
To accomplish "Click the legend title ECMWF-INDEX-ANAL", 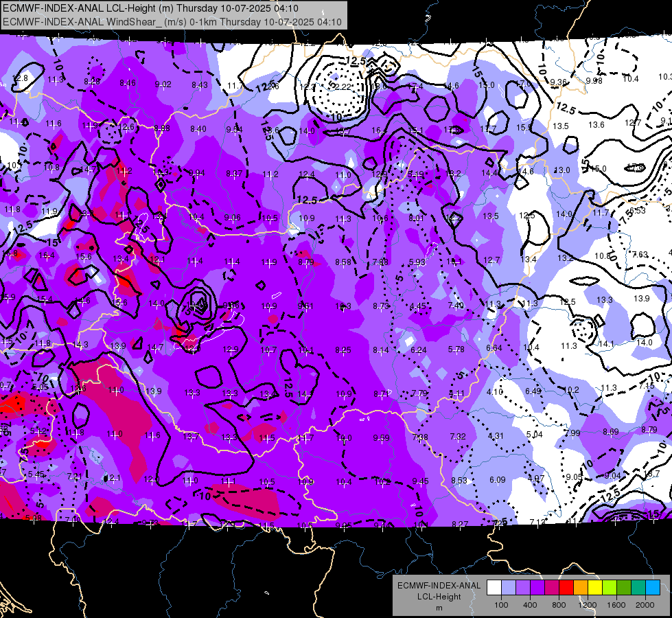I will tap(439, 586).
